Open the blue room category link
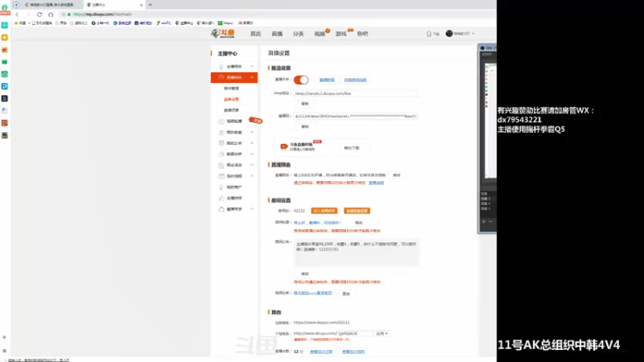The width and height of the screenshot is (644, 362). coord(312,293)
